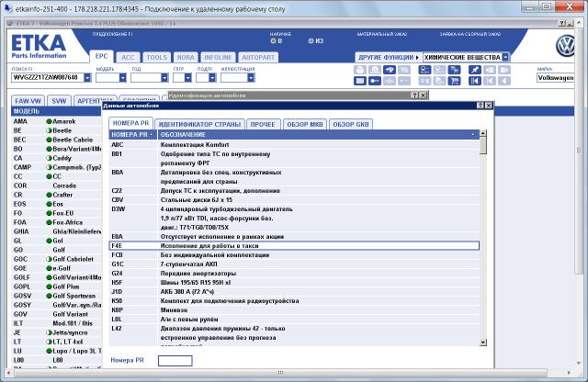Click the Volkswagen logo

coord(566,46)
